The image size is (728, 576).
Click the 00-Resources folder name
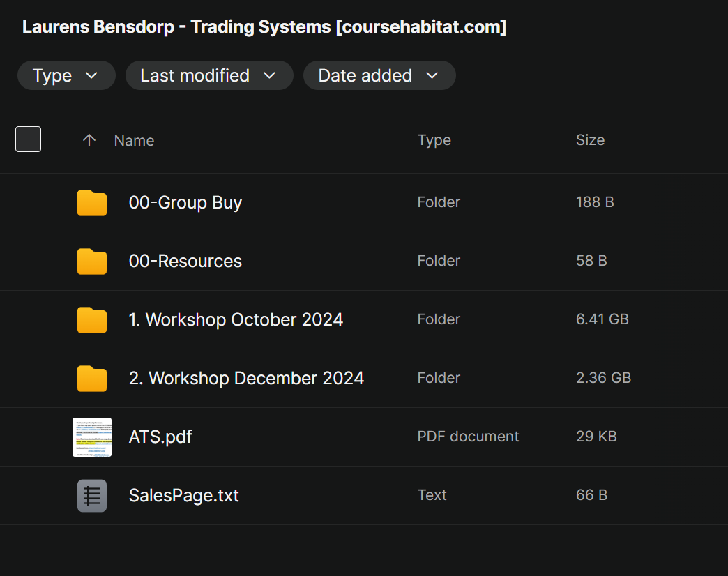[185, 262]
